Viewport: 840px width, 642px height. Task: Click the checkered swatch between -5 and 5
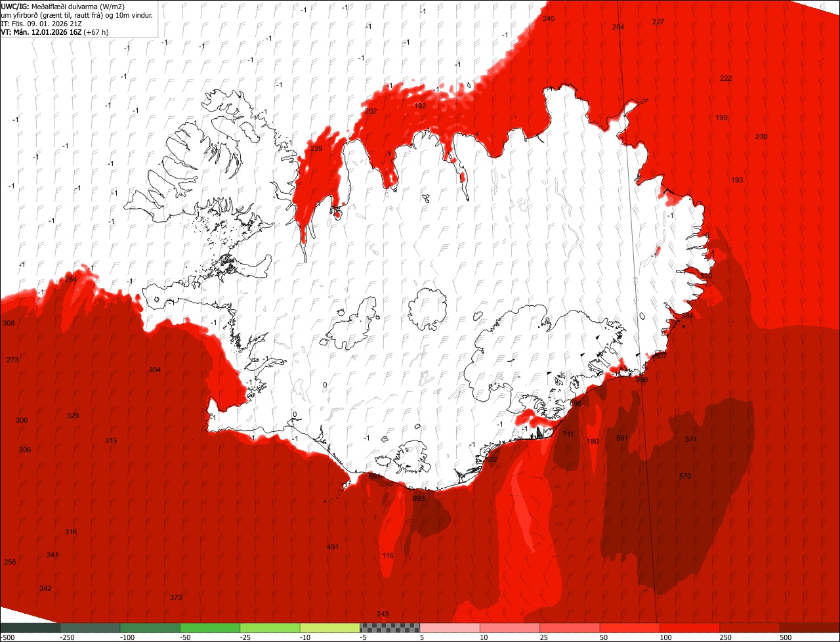tap(390, 628)
